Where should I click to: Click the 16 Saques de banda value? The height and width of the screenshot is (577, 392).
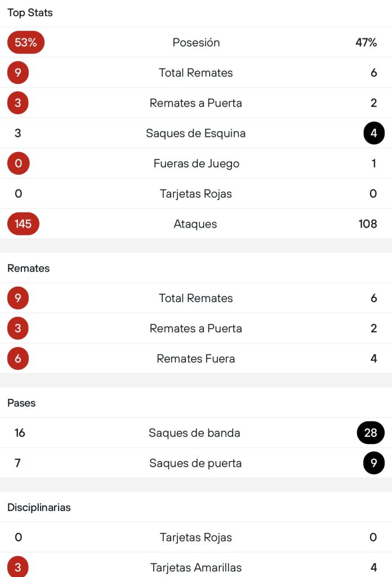coord(20,433)
